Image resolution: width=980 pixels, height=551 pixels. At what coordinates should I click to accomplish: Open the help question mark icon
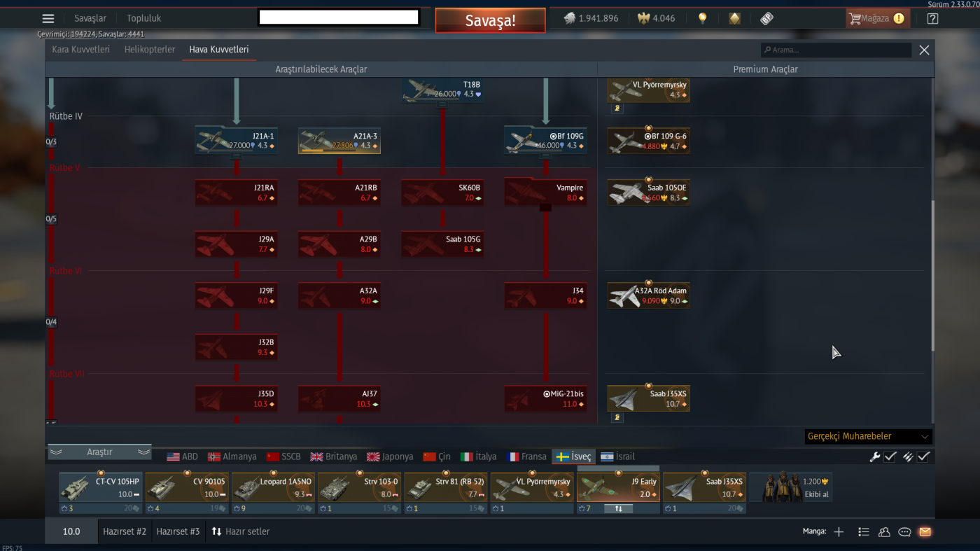point(932,19)
